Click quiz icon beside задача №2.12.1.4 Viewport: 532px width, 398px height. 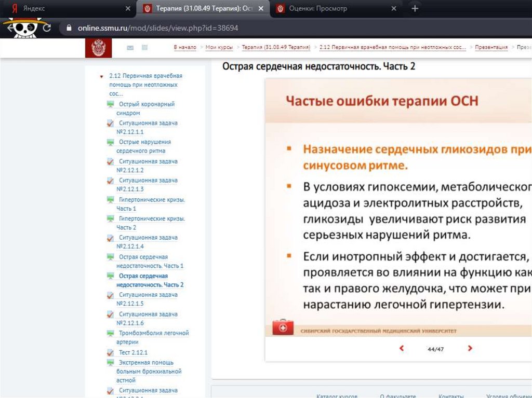pos(111,238)
